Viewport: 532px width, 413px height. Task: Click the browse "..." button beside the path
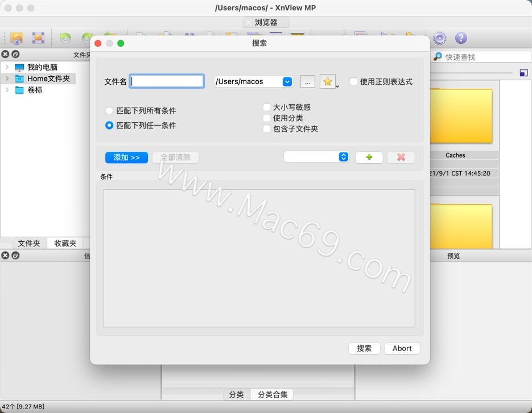point(307,81)
